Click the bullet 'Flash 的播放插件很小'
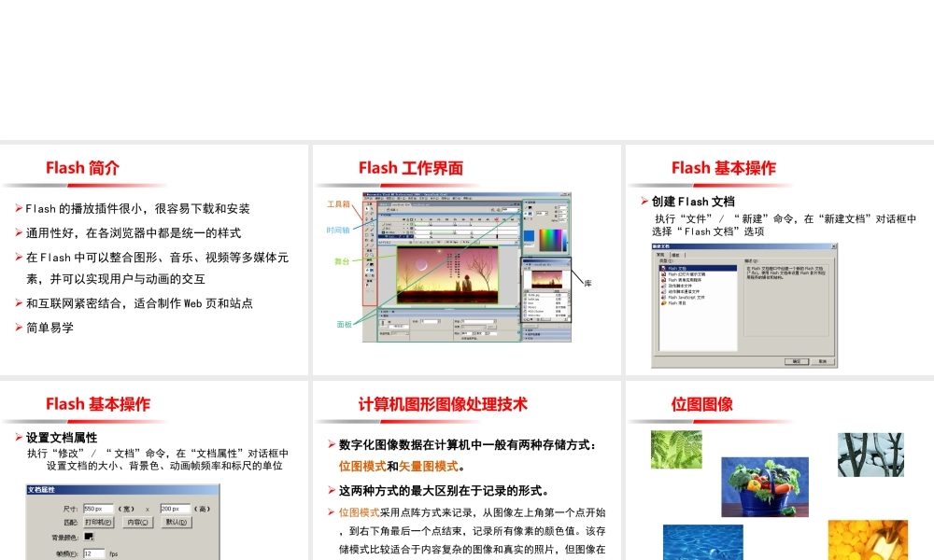The height and width of the screenshot is (560, 934). pyautogui.click(x=137, y=209)
